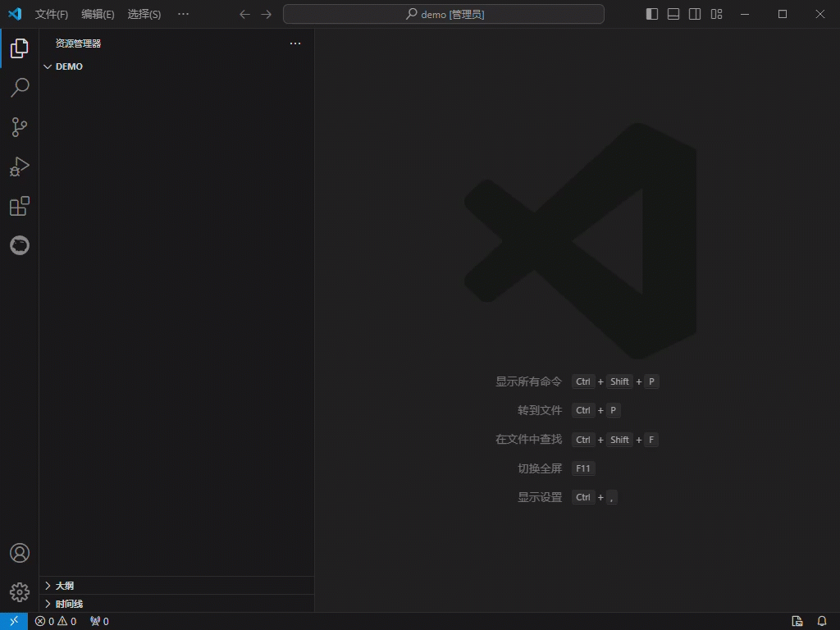The image size is (840, 630).
Task: Open remote window button in status bar
Action: [x=14, y=621]
